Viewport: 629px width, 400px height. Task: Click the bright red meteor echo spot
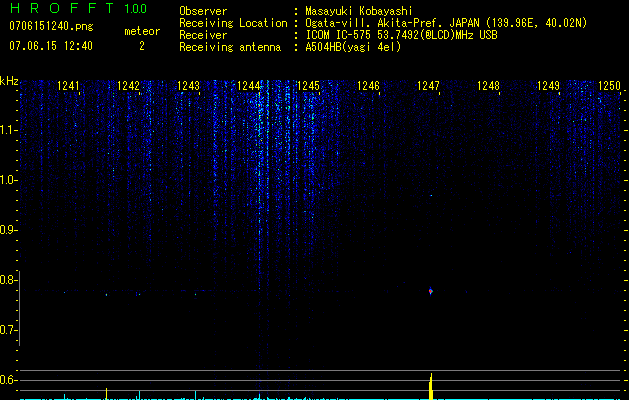point(431,291)
